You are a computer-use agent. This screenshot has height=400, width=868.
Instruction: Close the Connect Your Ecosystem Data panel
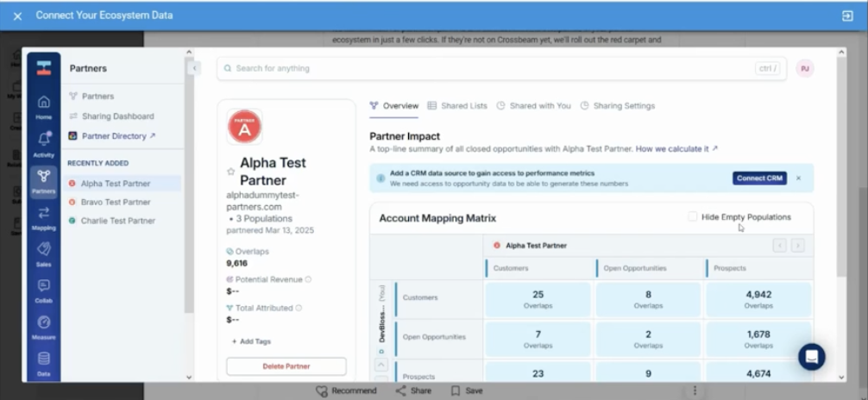click(x=18, y=16)
